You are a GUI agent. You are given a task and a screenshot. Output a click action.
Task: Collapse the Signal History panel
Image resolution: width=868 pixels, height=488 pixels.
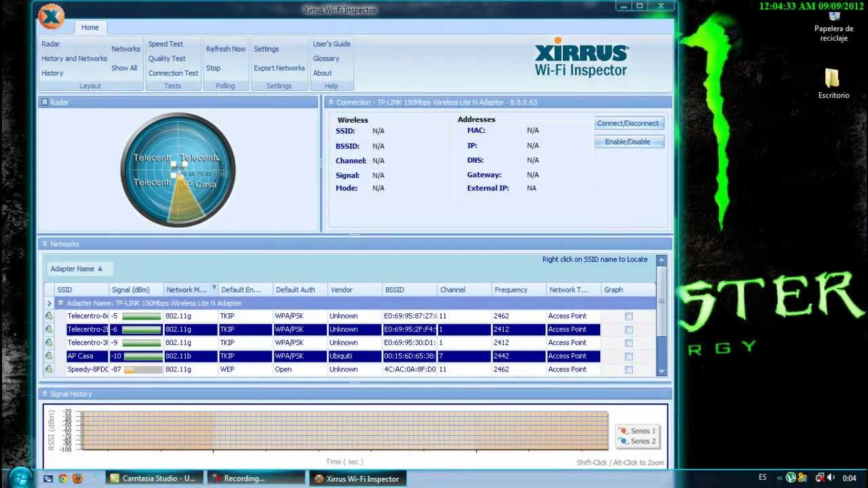click(x=45, y=394)
